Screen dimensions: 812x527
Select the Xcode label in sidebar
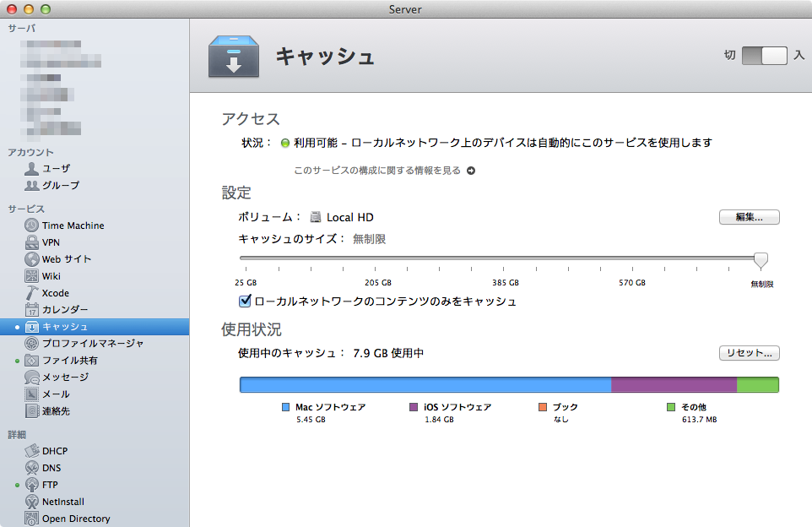[56, 293]
